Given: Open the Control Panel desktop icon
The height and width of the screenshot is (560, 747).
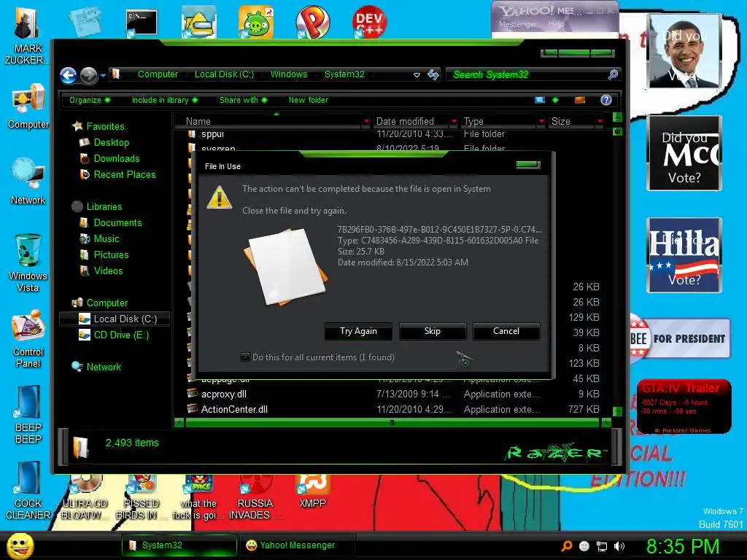Looking at the screenshot, I should coord(28,339).
